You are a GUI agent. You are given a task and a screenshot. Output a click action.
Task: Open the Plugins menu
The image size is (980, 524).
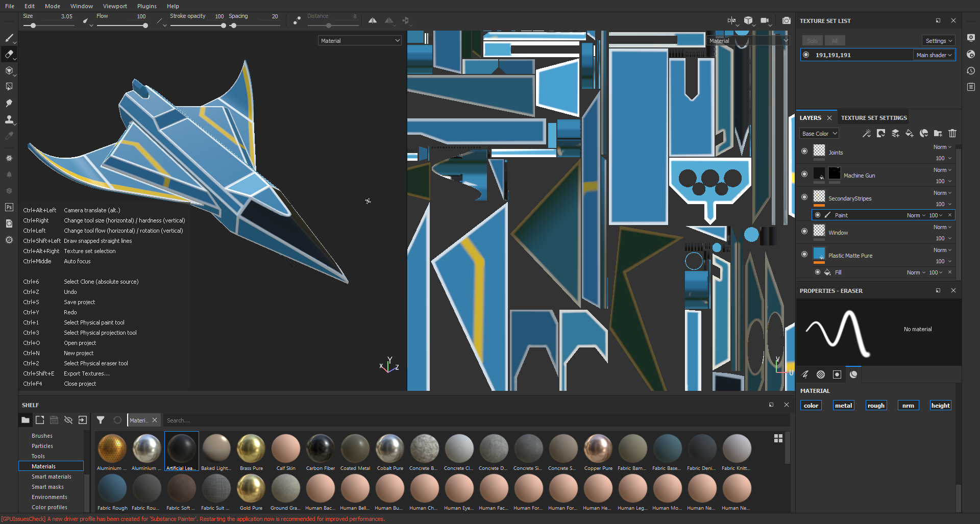[147, 6]
